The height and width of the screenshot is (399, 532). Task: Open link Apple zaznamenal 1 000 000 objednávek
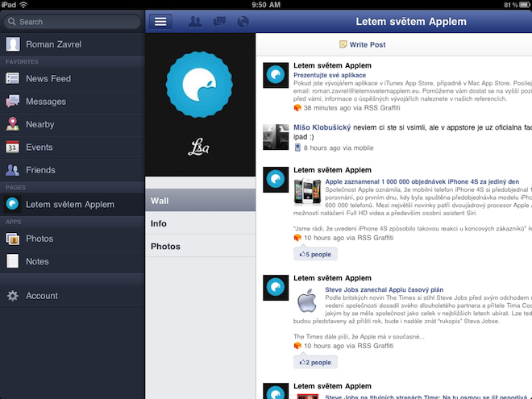(x=422, y=181)
